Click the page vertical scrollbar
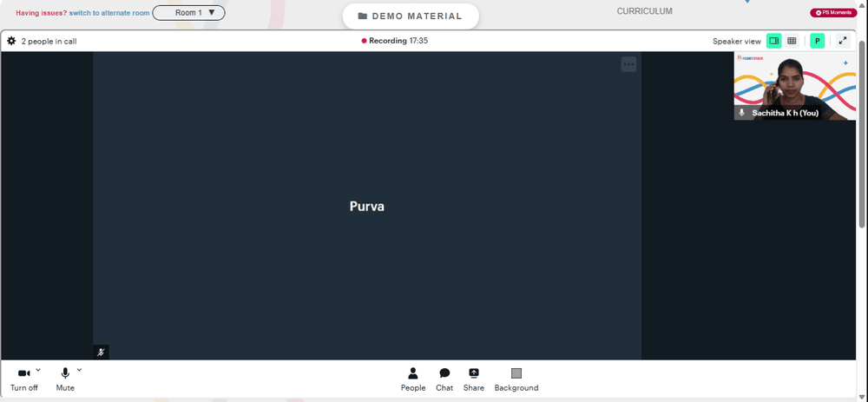Viewport: 868px width, 402px height. coord(862,133)
